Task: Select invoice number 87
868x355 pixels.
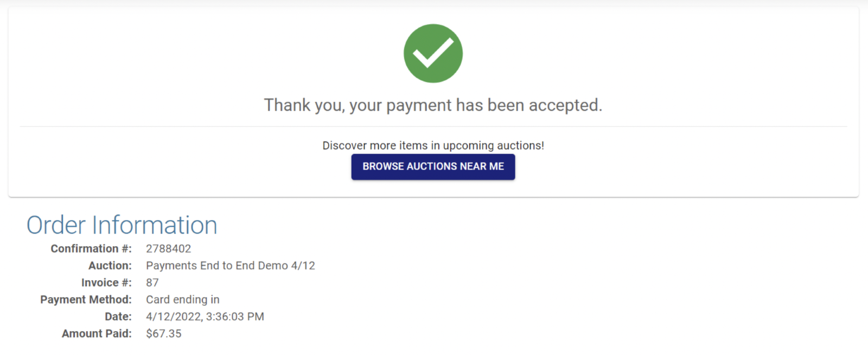Action: point(152,282)
